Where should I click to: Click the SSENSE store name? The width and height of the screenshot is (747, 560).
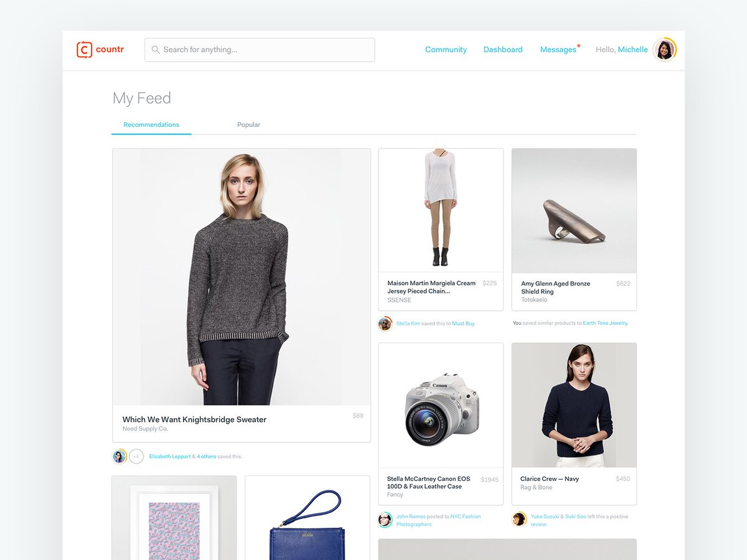click(399, 300)
